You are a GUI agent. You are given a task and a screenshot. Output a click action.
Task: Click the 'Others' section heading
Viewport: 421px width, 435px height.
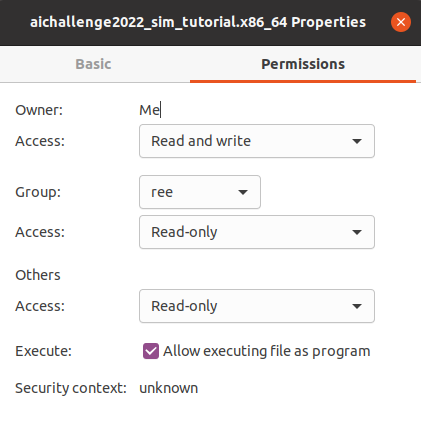point(38,275)
